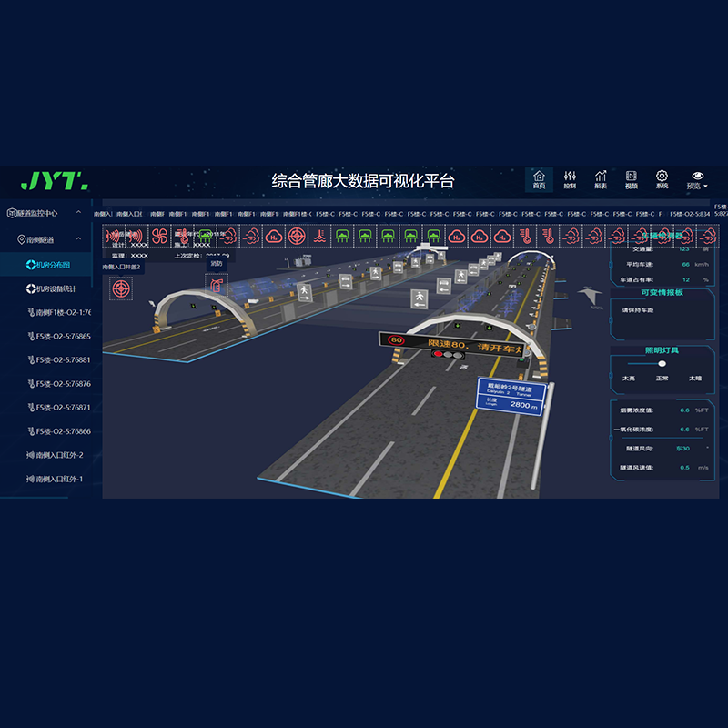Select the 首页 home icon
The image size is (728, 728).
(541, 175)
